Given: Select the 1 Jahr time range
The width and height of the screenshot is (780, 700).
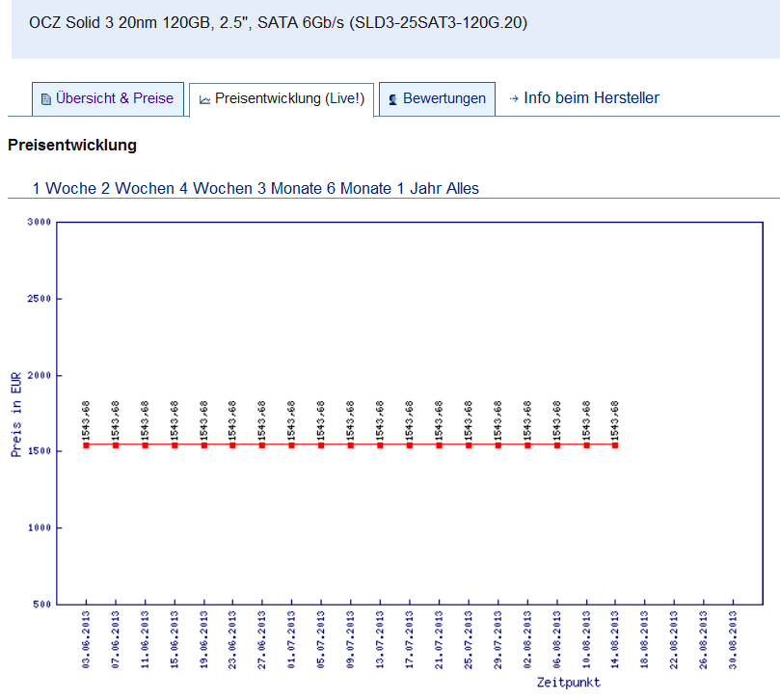Looking at the screenshot, I should (x=418, y=189).
